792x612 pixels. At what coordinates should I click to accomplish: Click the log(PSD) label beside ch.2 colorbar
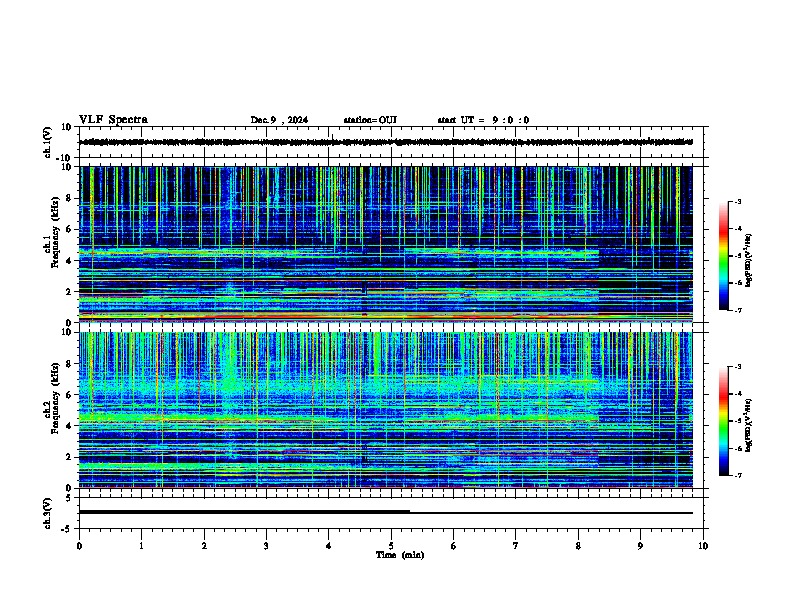pos(748,426)
